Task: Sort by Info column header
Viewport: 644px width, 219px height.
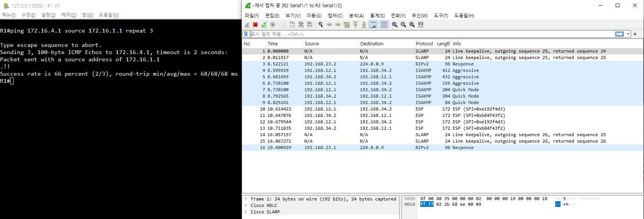Action: tap(547, 44)
